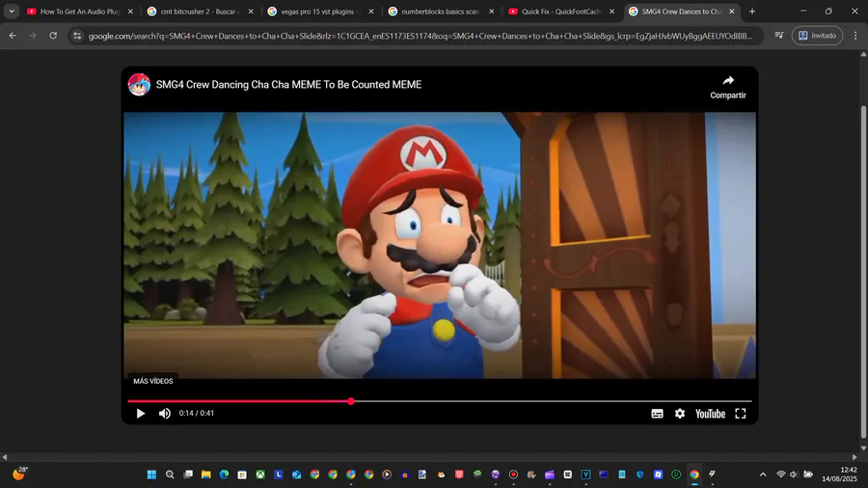Close the 'How To Get An Audio Plug' tab
Viewport: 868px width, 488px height.
(x=130, y=11)
